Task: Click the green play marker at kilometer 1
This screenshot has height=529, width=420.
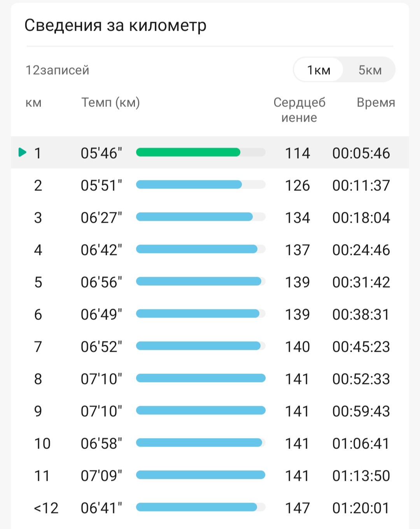Action: (23, 152)
